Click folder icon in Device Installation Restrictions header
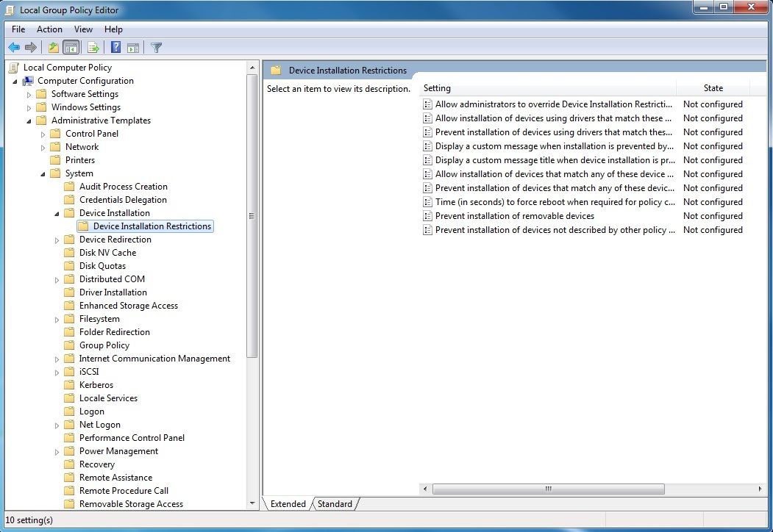Viewport: 773px width, 532px height. tap(276, 71)
